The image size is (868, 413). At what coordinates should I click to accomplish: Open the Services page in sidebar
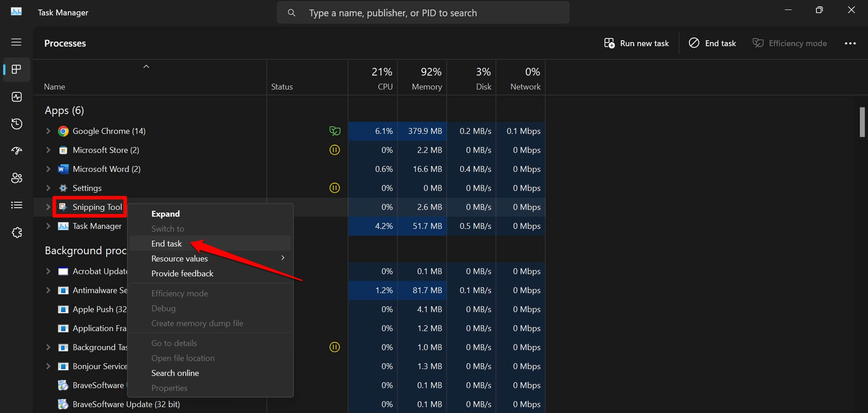pos(17,233)
